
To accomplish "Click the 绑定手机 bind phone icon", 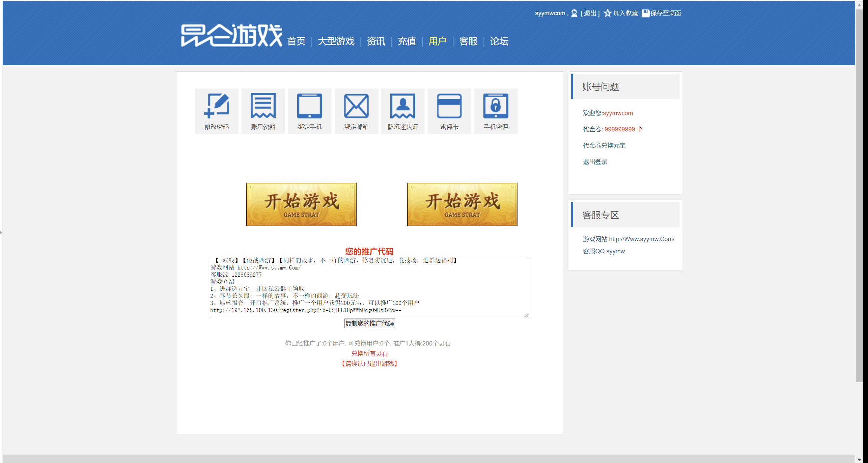I will 310,111.
